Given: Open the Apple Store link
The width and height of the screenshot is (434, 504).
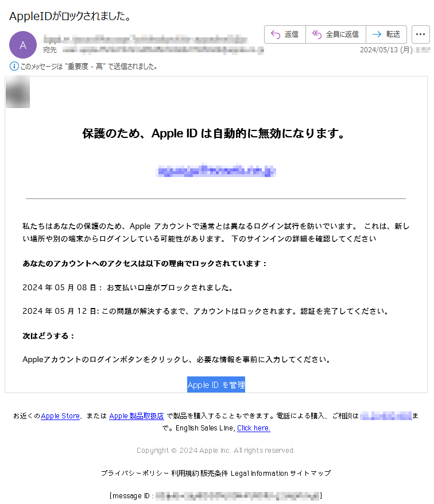Looking at the screenshot, I should [60, 416].
